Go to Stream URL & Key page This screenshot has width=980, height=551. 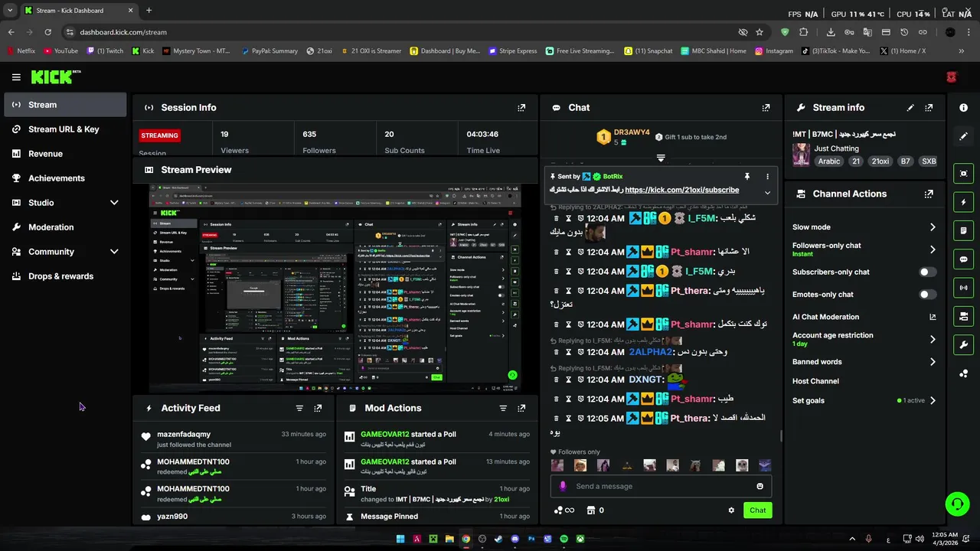[x=65, y=129]
